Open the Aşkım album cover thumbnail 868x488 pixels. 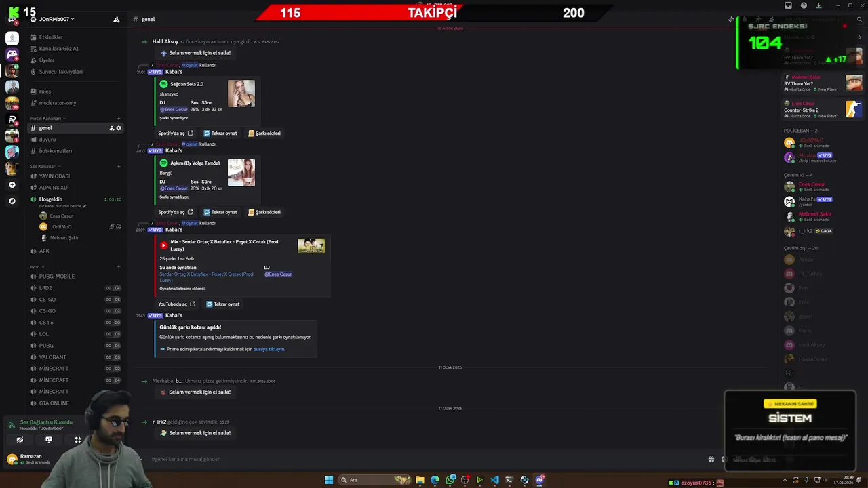[x=241, y=173]
